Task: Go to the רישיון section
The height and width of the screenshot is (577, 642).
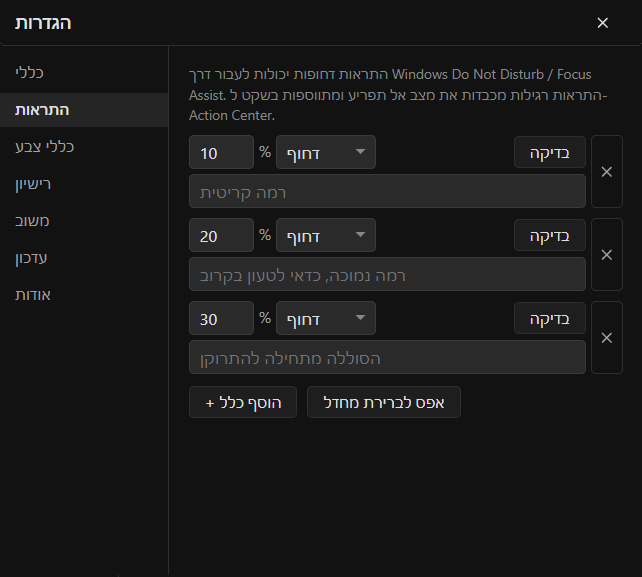Action: pyautogui.click(x=84, y=184)
